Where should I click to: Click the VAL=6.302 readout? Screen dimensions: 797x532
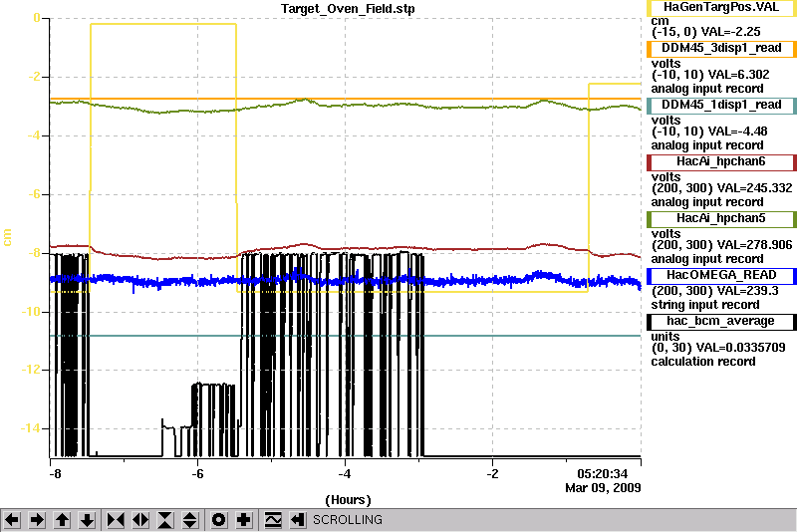[738, 75]
